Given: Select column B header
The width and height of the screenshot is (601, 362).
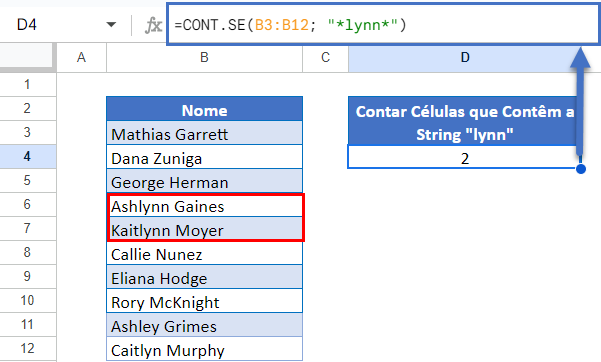Looking at the screenshot, I should [204, 58].
